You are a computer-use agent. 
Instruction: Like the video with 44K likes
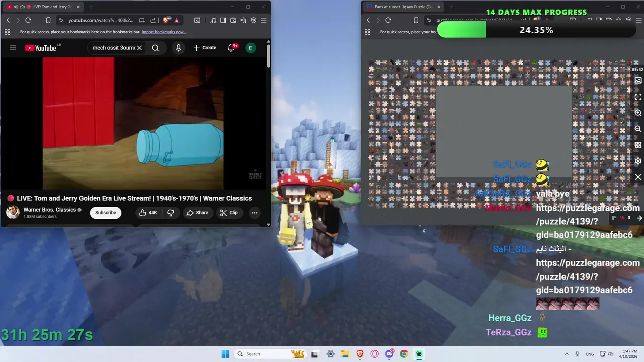pos(148,213)
